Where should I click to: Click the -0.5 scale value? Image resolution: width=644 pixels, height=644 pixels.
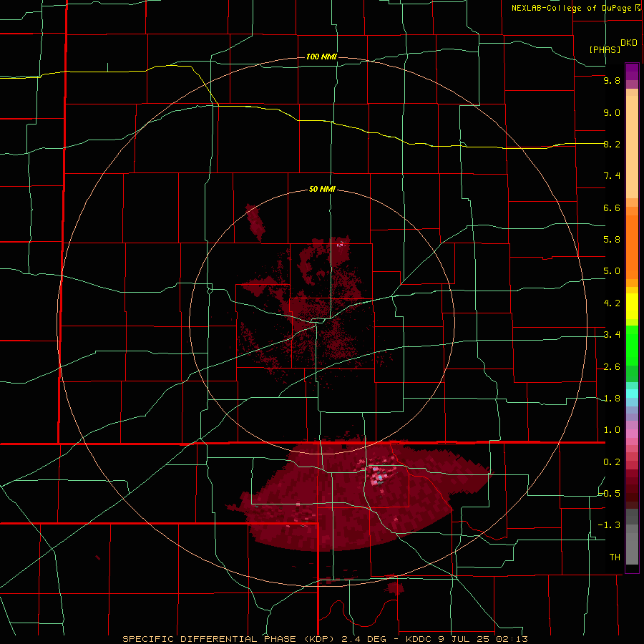609,494
